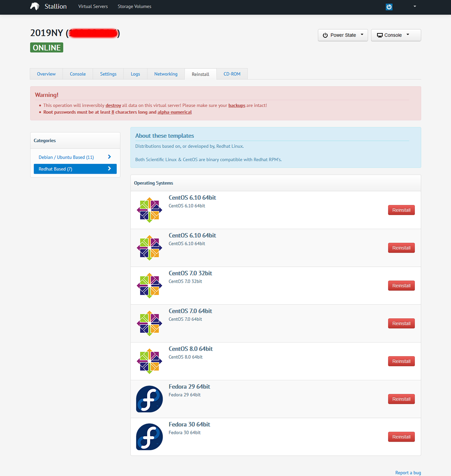The width and height of the screenshot is (451, 476).
Task: Click the 'backups' link in the warning
Action: coord(237,105)
